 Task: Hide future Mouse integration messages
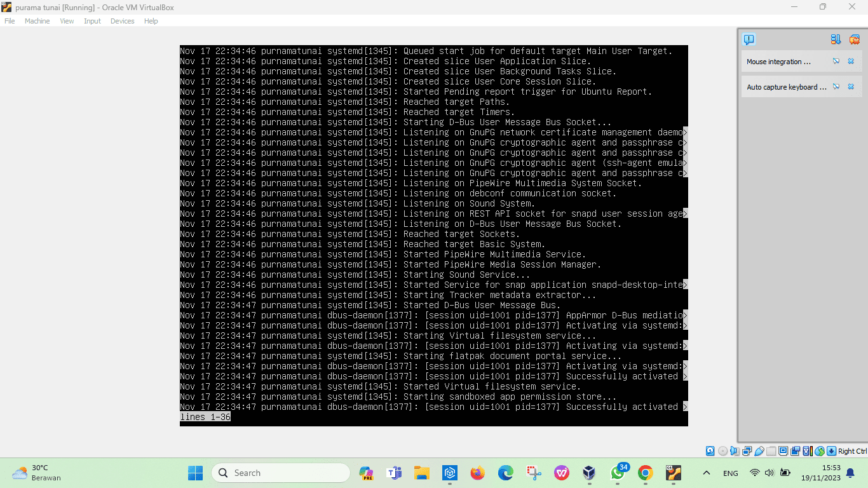click(836, 62)
